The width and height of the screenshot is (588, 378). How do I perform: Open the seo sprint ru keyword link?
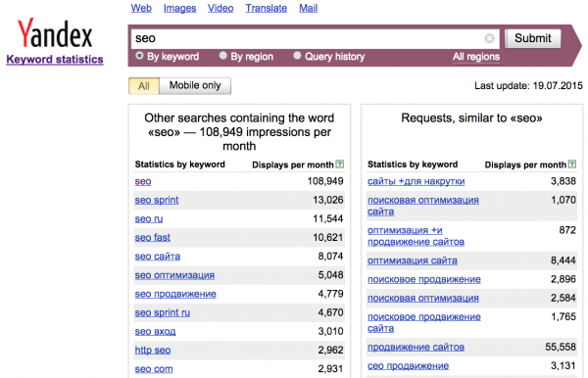[163, 312]
